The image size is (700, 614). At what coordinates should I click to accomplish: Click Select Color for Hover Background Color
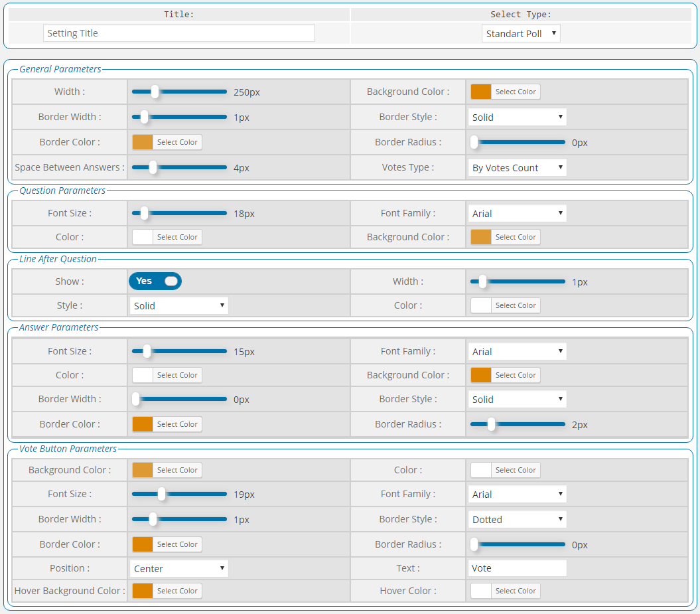pos(177,591)
